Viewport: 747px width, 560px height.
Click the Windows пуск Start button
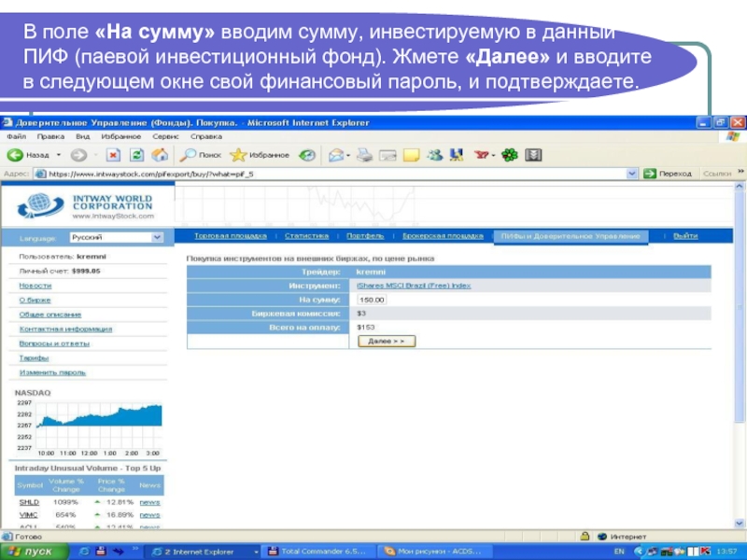coord(34,552)
